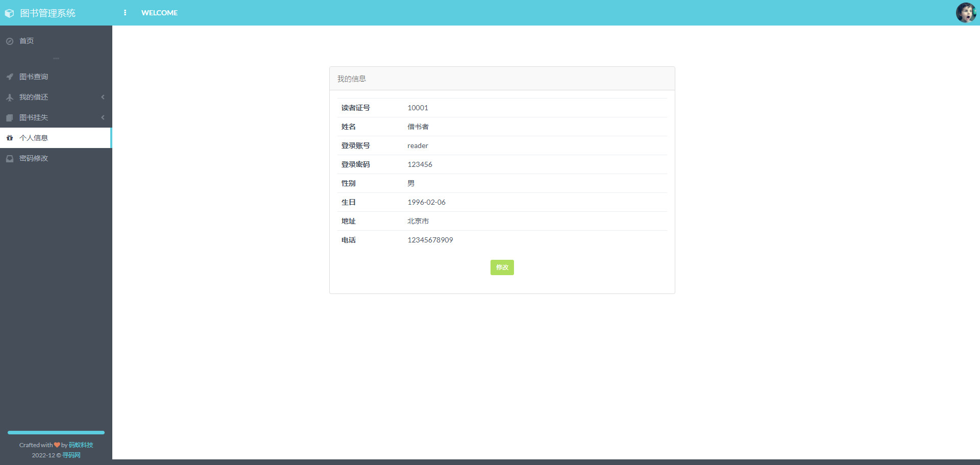This screenshot has width=980, height=465.
Task: Click the inbox icon beside 密码修改
Action: [x=10, y=159]
